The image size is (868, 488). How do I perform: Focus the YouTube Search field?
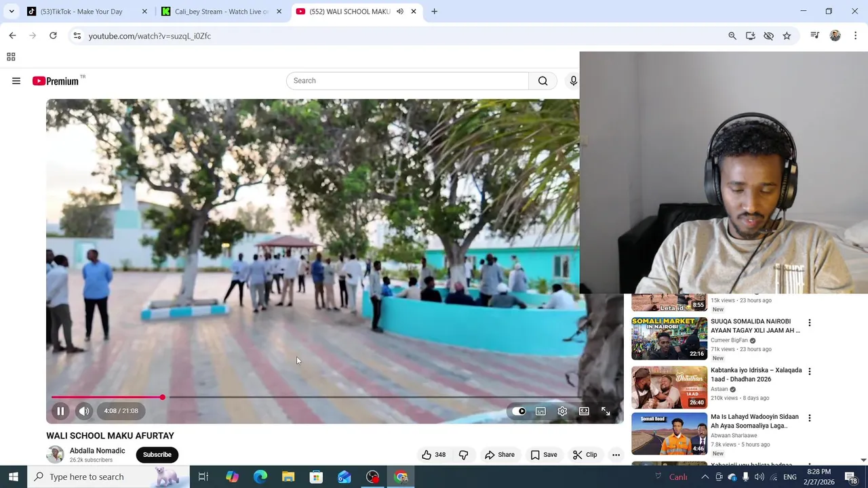coord(407,81)
